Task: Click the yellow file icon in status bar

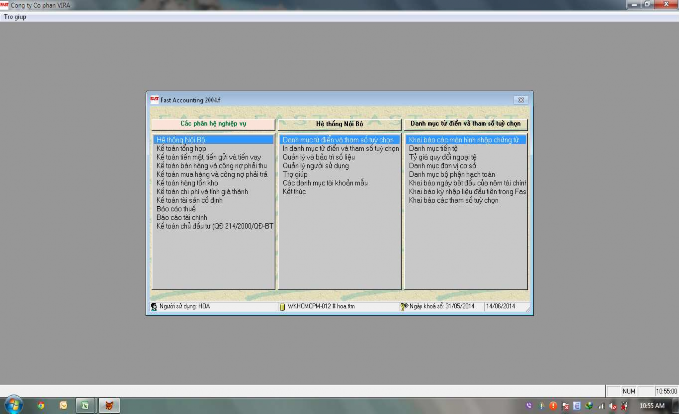Action: (x=283, y=307)
